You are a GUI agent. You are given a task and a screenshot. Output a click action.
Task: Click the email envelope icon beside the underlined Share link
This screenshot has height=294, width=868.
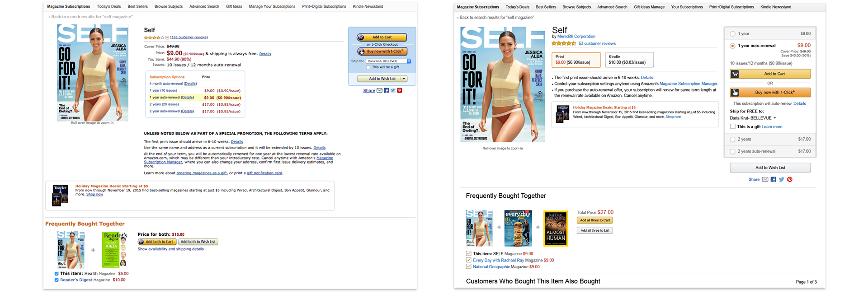pyautogui.click(x=379, y=91)
